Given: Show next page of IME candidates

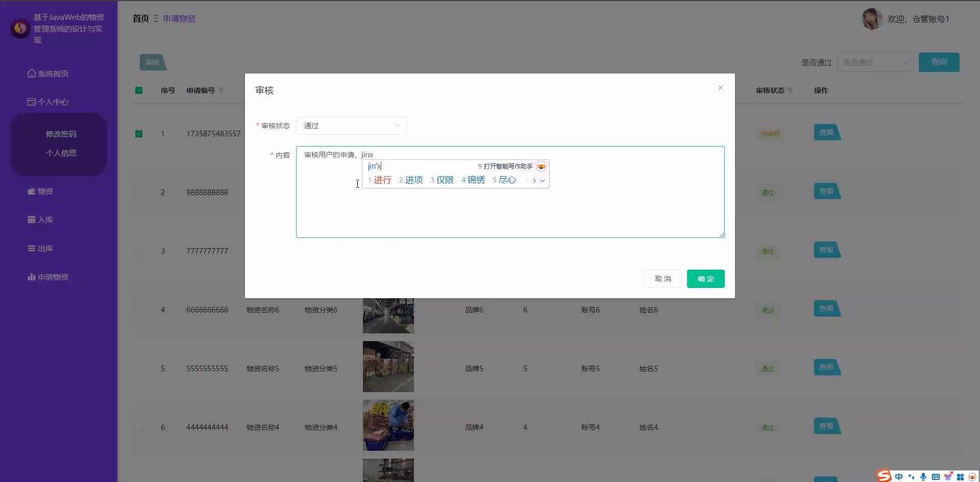Looking at the screenshot, I should click(534, 180).
